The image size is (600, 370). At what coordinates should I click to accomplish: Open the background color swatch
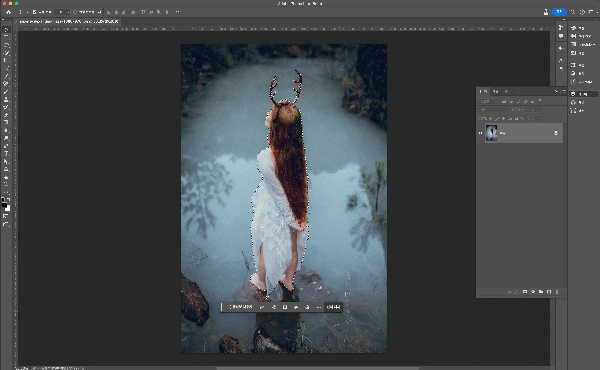(8, 209)
